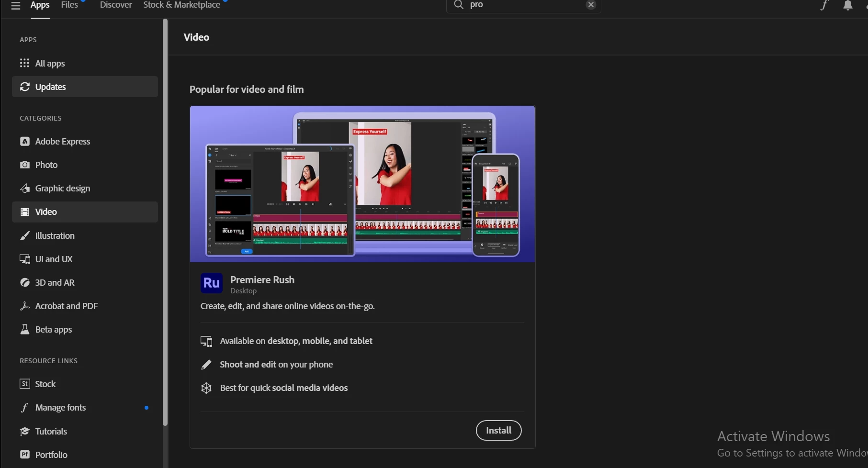Focus the search field containing 'pro'
Viewport: 868px width, 468px height.
pyautogui.click(x=524, y=5)
